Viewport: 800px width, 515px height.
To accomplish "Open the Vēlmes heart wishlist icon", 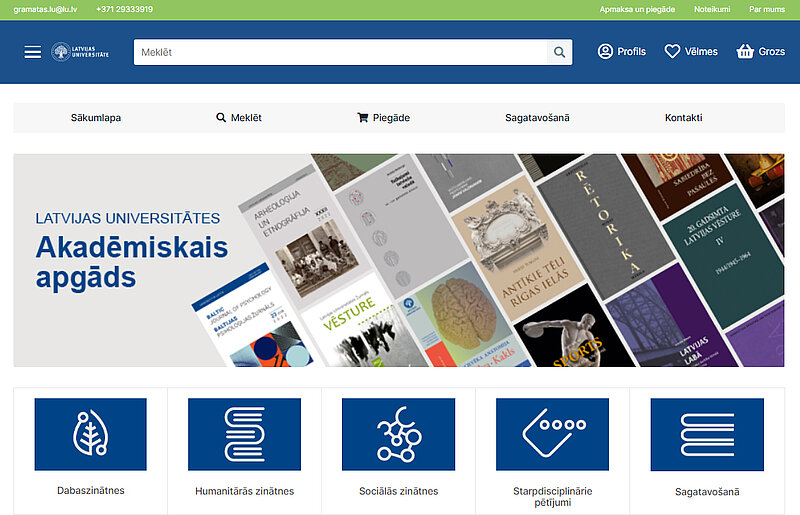I will (672, 52).
